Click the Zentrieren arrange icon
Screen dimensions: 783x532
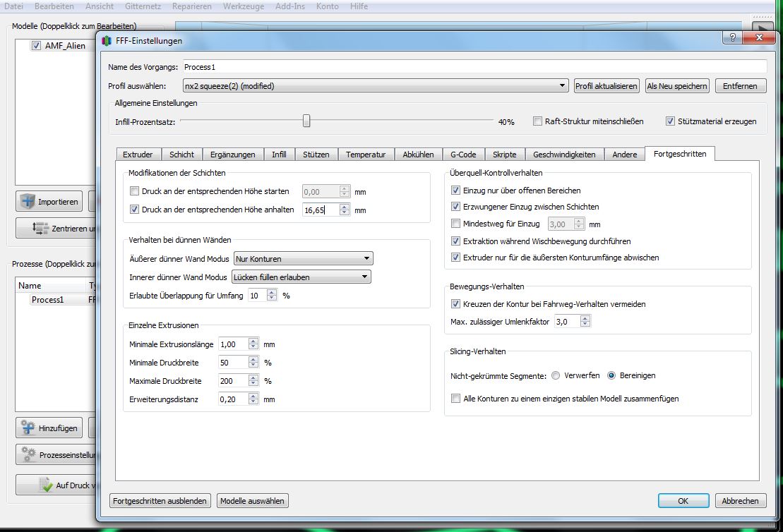click(40, 228)
